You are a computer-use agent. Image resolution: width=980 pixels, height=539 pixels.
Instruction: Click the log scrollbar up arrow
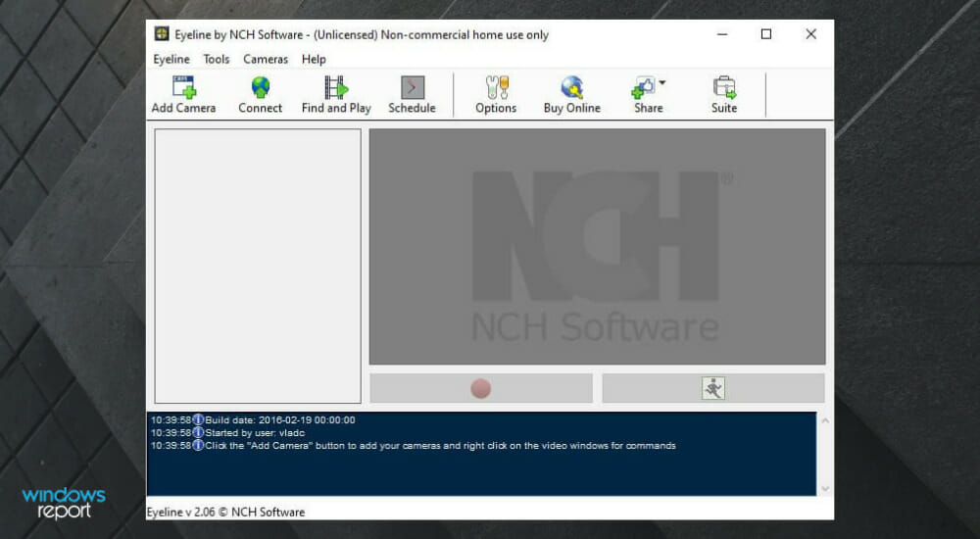pos(825,420)
